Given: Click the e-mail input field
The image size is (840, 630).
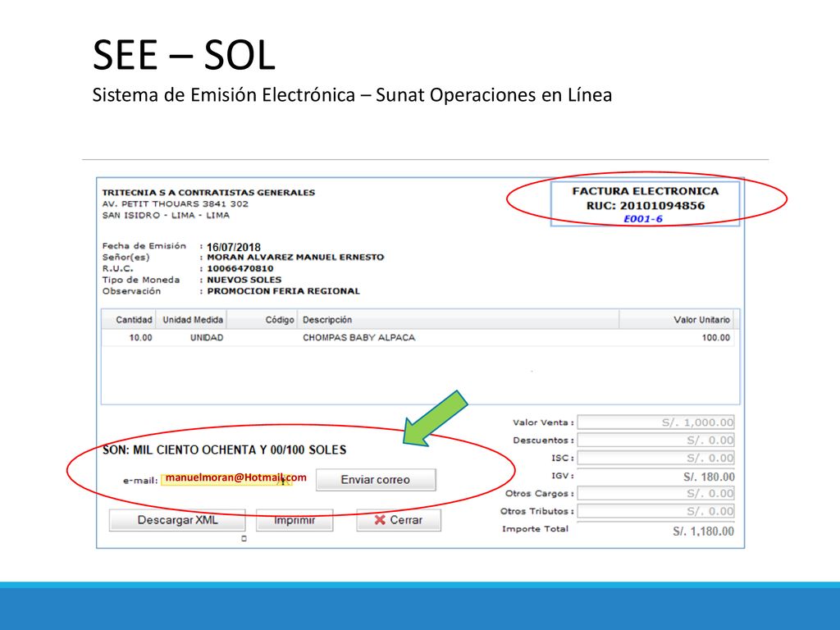Looking at the screenshot, I should click(x=226, y=480).
